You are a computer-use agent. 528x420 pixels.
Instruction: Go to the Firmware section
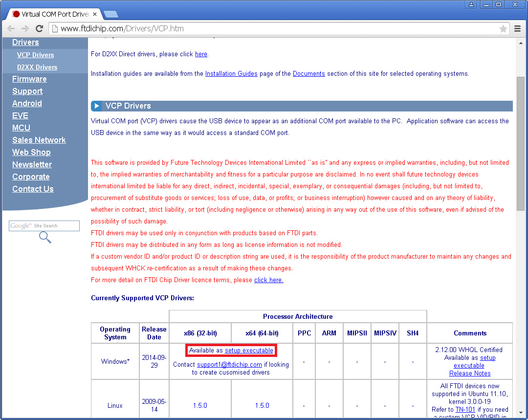(x=29, y=79)
